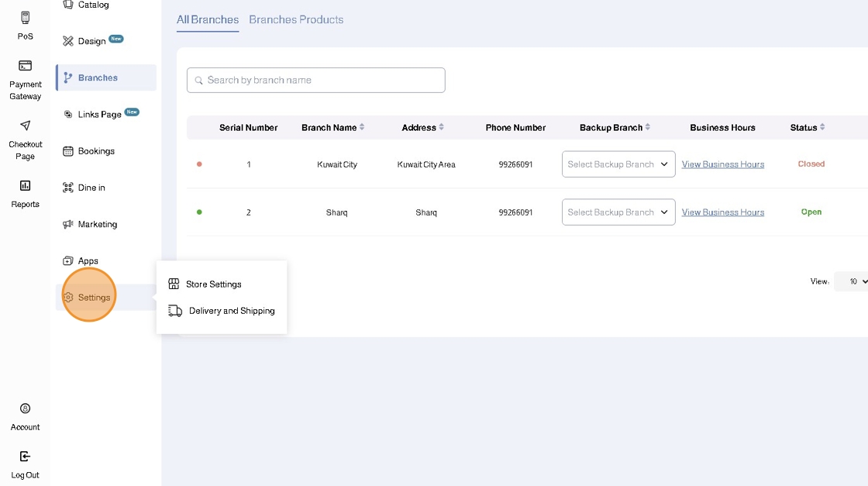Image resolution: width=868 pixels, height=486 pixels.
Task: Expand Kuwait City backup branch dropdown
Action: [618, 164]
